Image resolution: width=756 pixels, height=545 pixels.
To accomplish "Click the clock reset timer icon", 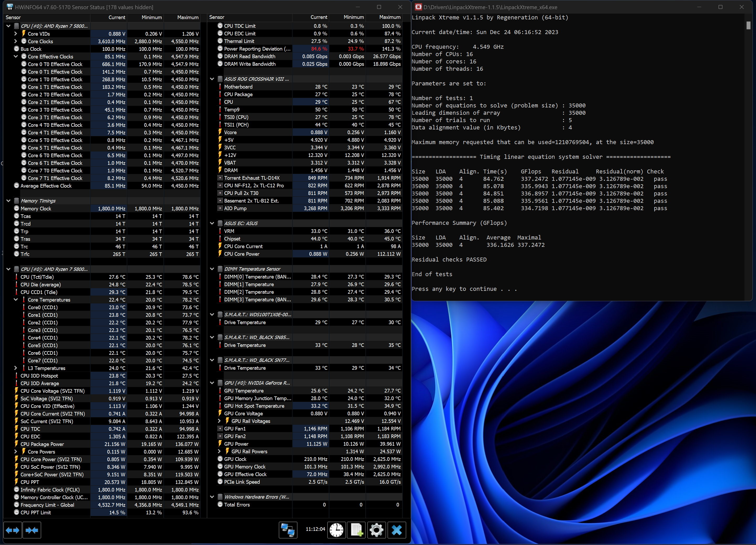I will [336, 530].
